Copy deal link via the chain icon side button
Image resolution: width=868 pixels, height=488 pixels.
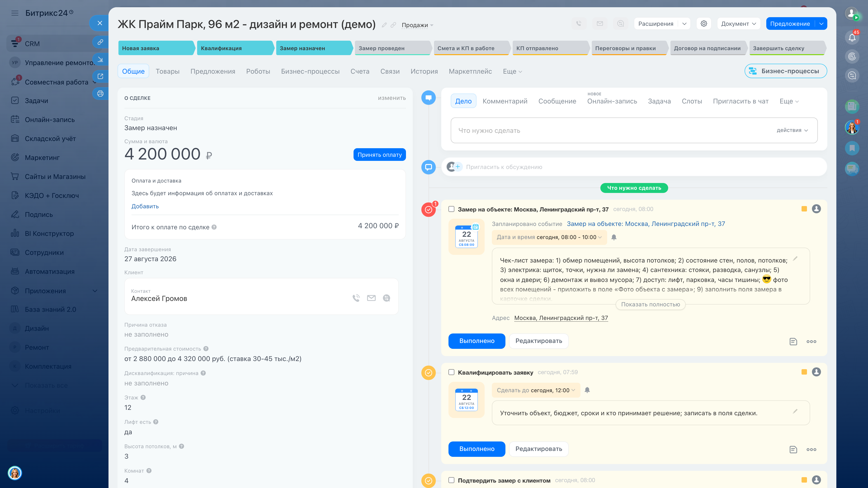click(100, 42)
